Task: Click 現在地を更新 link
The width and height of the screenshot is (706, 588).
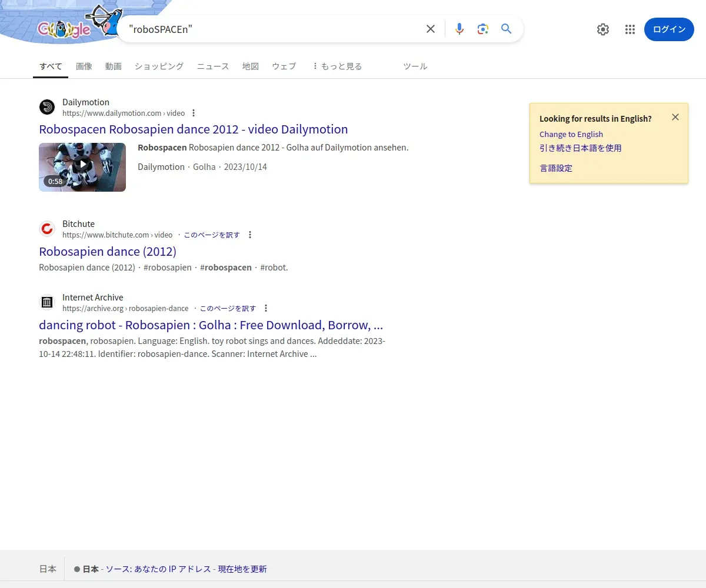Action: (242, 569)
